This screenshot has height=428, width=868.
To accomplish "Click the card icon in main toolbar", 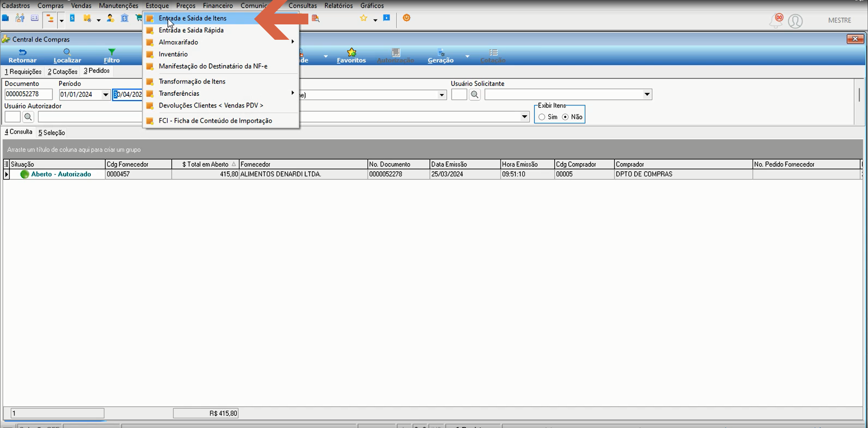I will tap(34, 19).
